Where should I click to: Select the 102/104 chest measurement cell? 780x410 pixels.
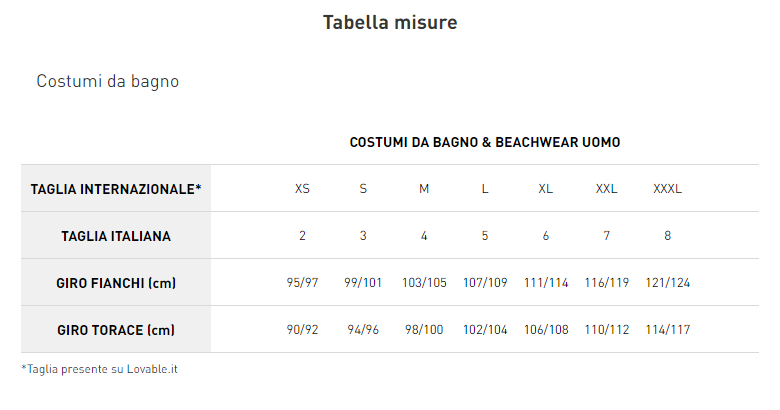[485, 330]
